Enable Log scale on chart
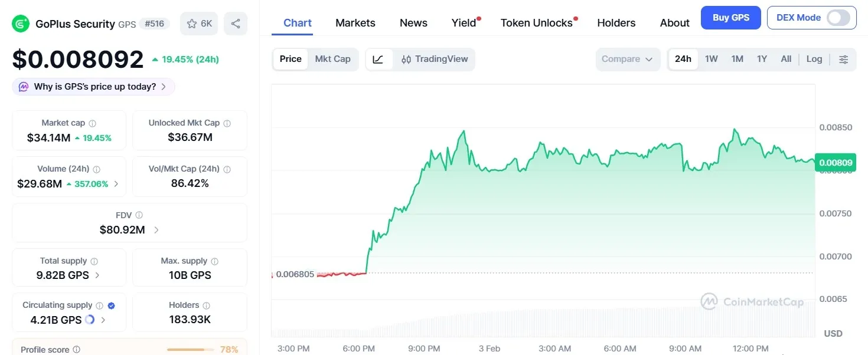 coord(814,59)
